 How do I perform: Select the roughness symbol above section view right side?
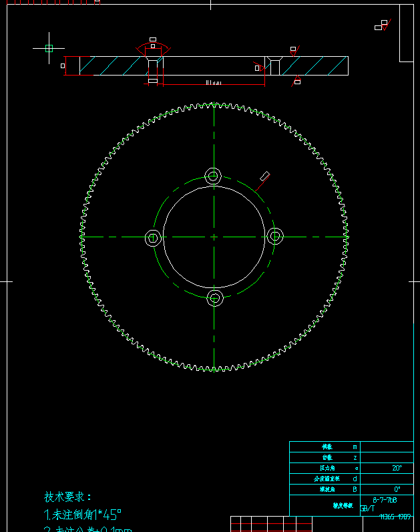[294, 50]
